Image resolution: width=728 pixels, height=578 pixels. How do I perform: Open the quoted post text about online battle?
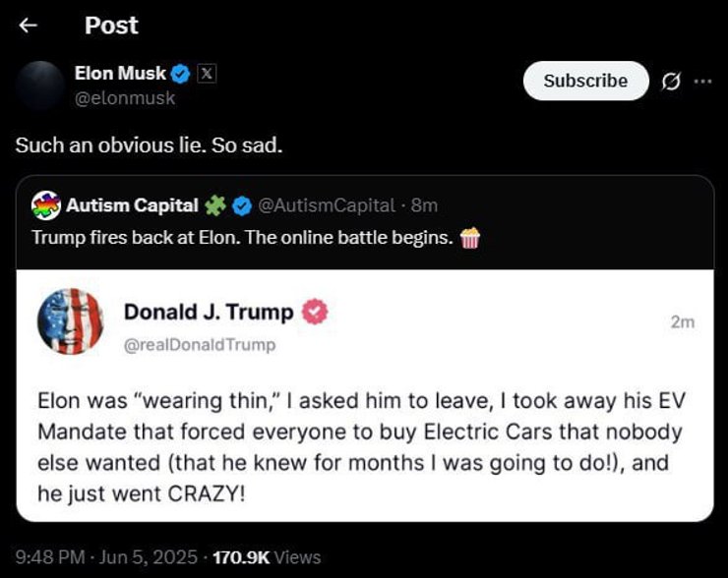pos(242,237)
